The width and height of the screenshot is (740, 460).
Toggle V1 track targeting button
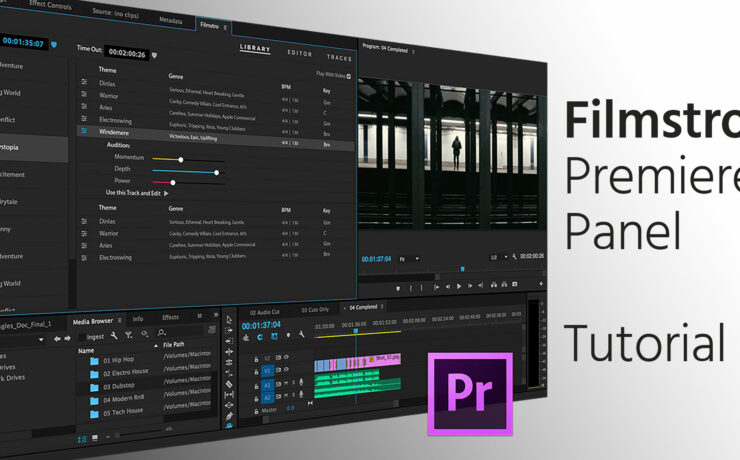267,371
